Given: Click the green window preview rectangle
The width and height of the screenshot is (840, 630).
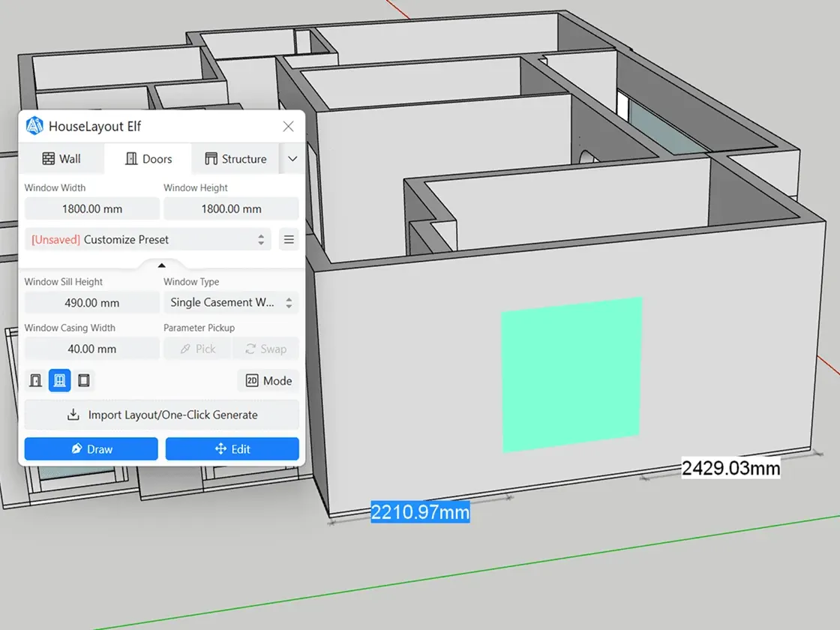Looking at the screenshot, I should [571, 374].
